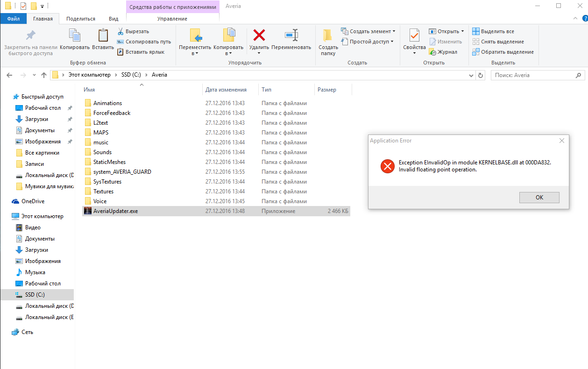This screenshot has height=369, width=588.
Task: Click Обратить выделение in ribbon
Action: click(503, 52)
